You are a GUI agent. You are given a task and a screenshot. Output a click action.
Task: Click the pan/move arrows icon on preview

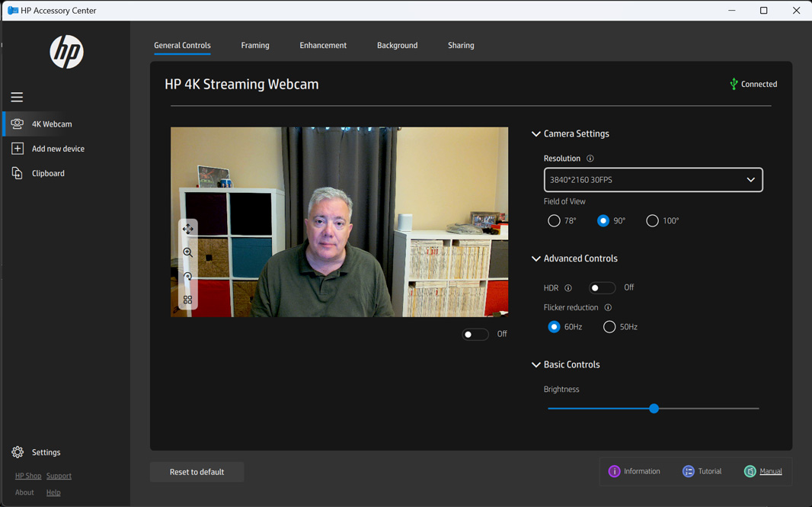[x=187, y=229]
